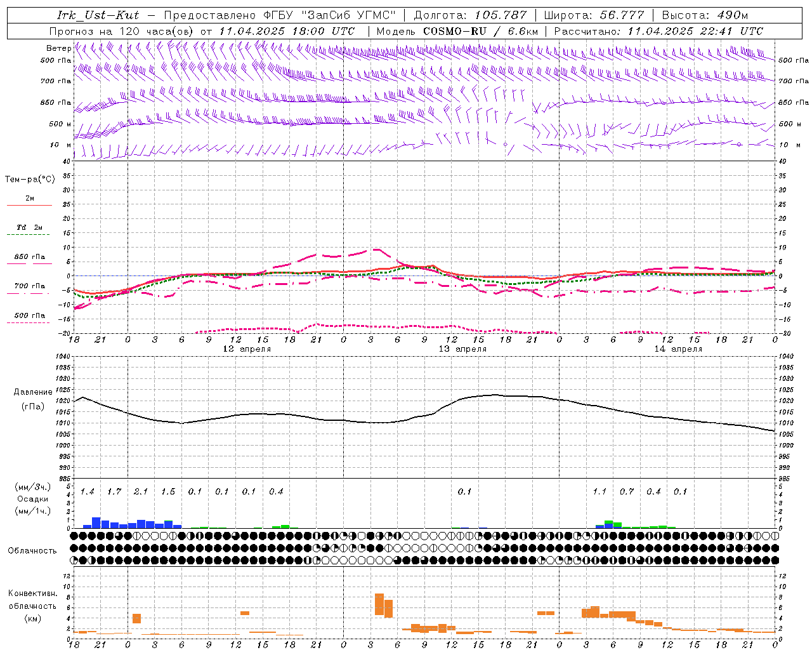The width and height of the screenshot is (812, 650).
Task: Click the 13 апреля date label
Action: pyautogui.click(x=462, y=349)
